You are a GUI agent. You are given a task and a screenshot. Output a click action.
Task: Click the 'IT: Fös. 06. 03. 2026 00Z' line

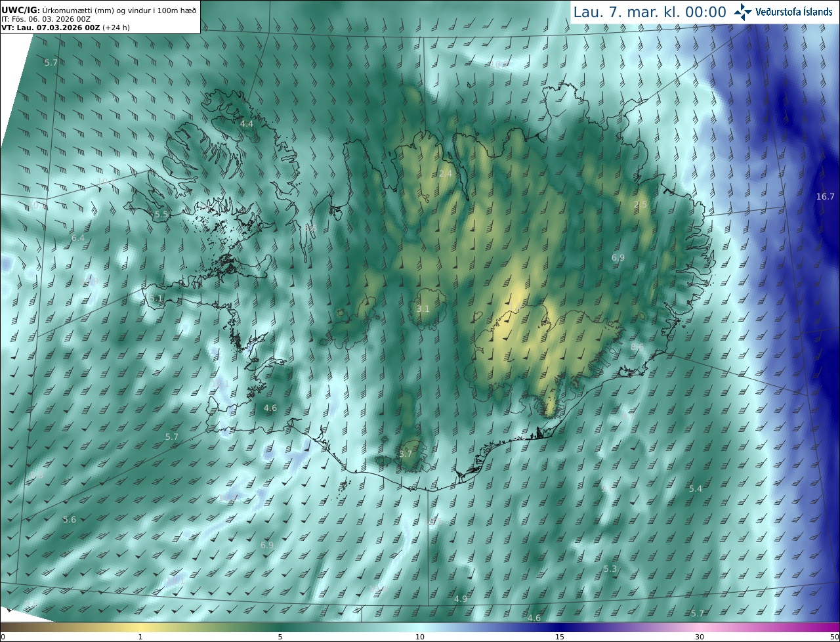click(46, 19)
